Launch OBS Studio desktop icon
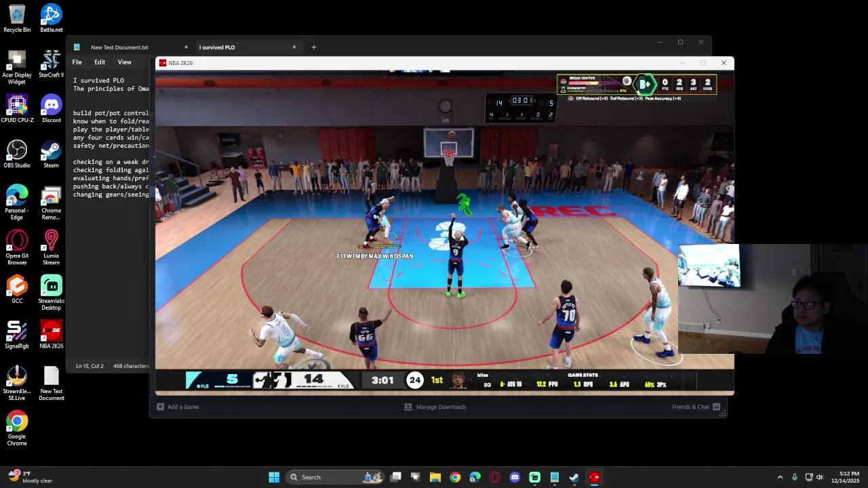Screen dimensions: 868x488 (17, 154)
